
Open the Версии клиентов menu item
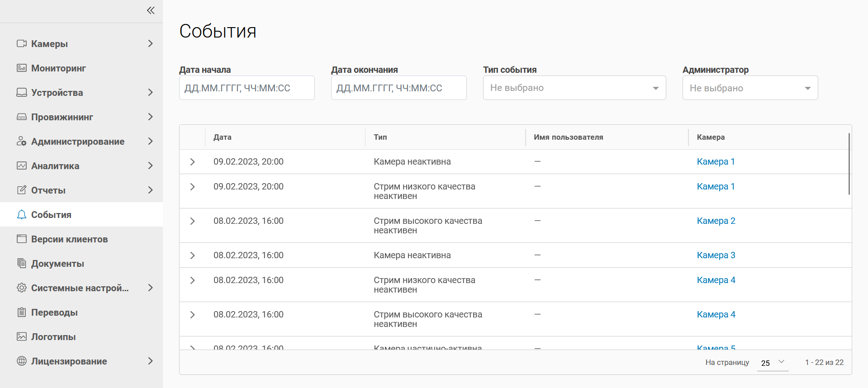click(x=69, y=239)
